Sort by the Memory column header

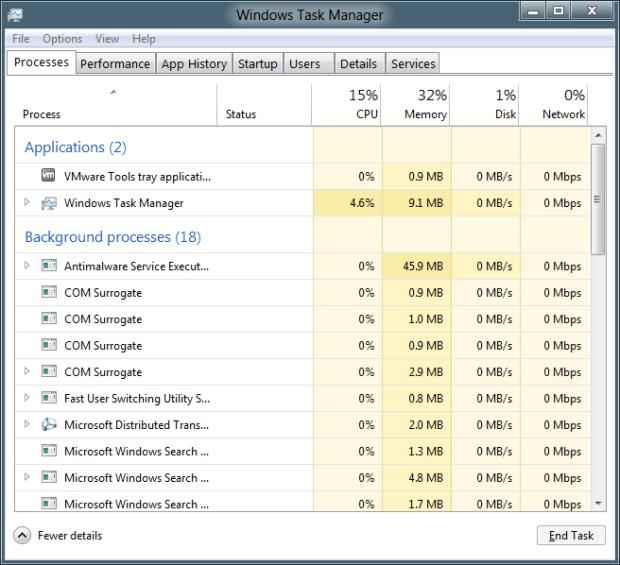click(x=415, y=105)
